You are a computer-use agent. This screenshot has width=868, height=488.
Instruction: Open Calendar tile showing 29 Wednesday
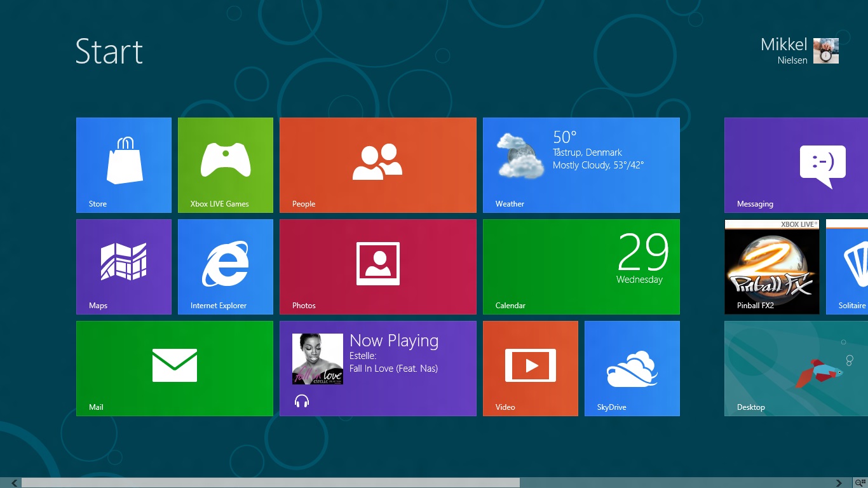click(581, 267)
